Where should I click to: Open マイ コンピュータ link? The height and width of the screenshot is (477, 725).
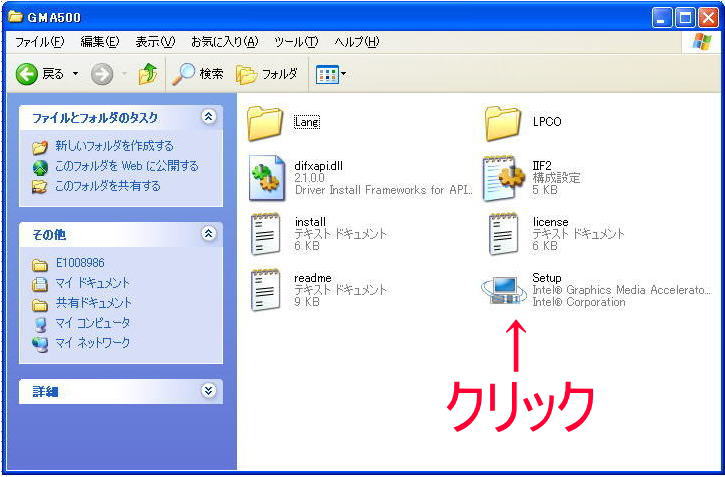(92, 323)
